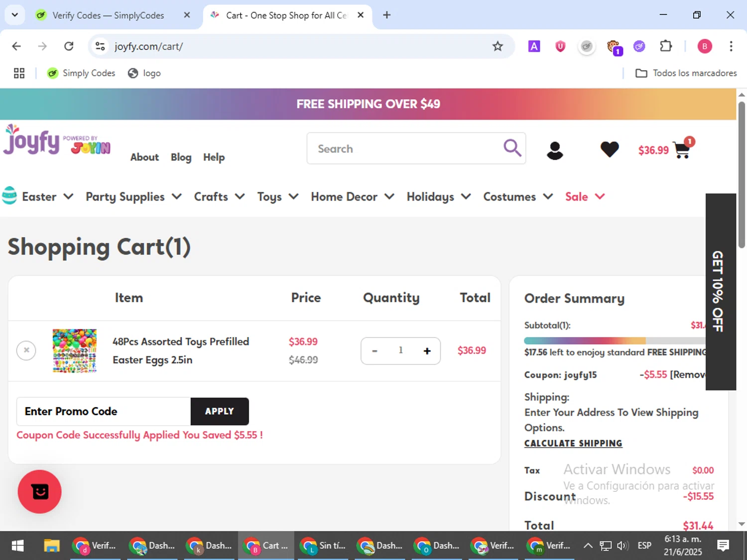This screenshot has height=560, width=747.
Task: Click the quantity value field
Action: pos(400,350)
